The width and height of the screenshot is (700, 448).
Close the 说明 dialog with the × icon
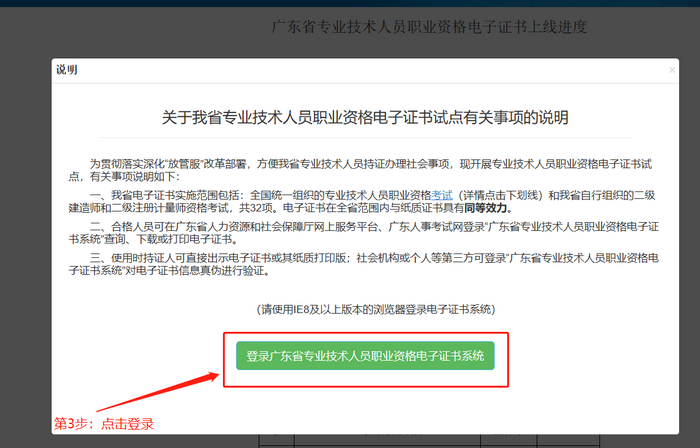[672, 71]
